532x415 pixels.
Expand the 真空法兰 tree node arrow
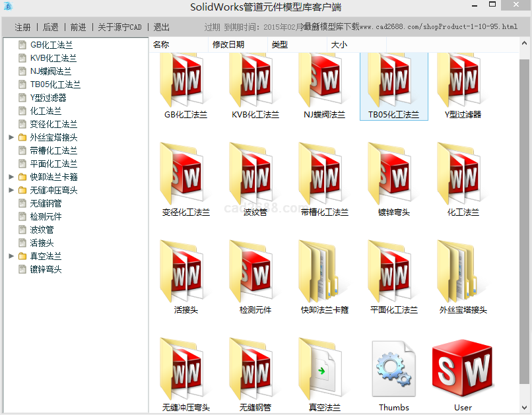pos(11,256)
